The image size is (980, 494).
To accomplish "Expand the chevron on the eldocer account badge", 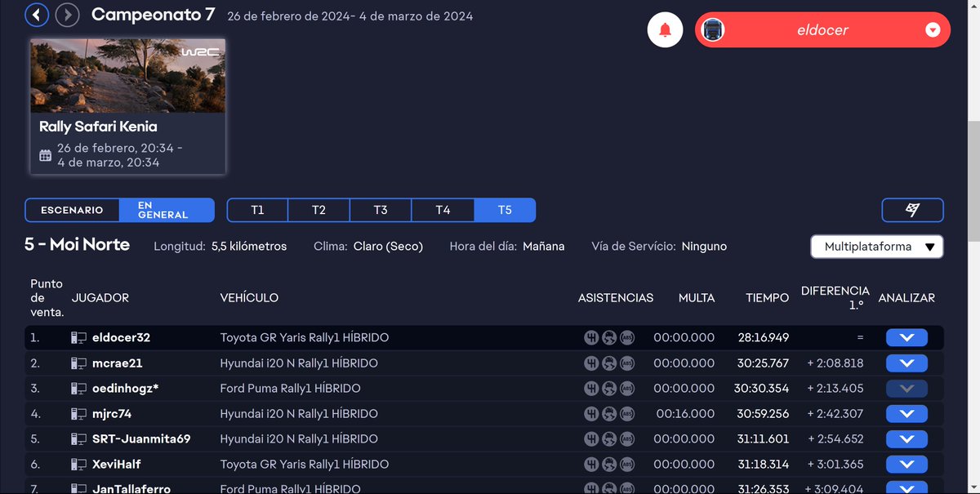I will coord(932,29).
